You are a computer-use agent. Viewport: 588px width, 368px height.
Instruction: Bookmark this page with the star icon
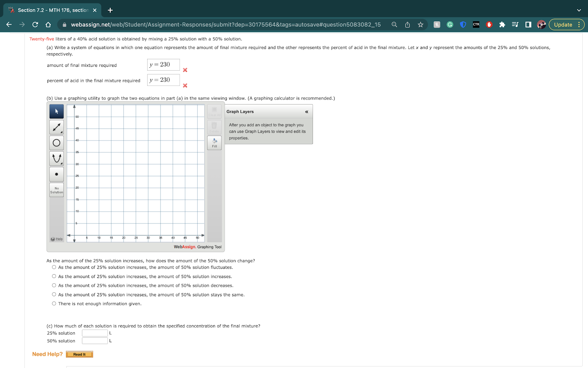pos(420,25)
